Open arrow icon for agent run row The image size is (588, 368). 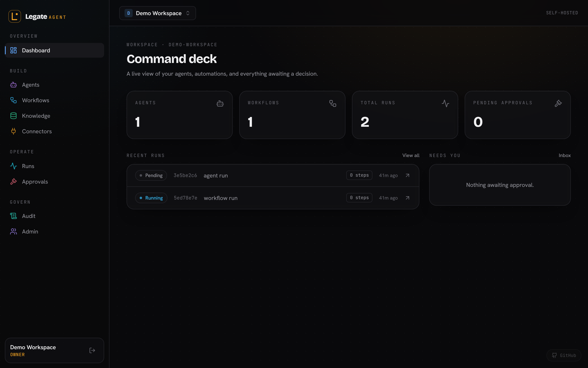click(x=408, y=175)
